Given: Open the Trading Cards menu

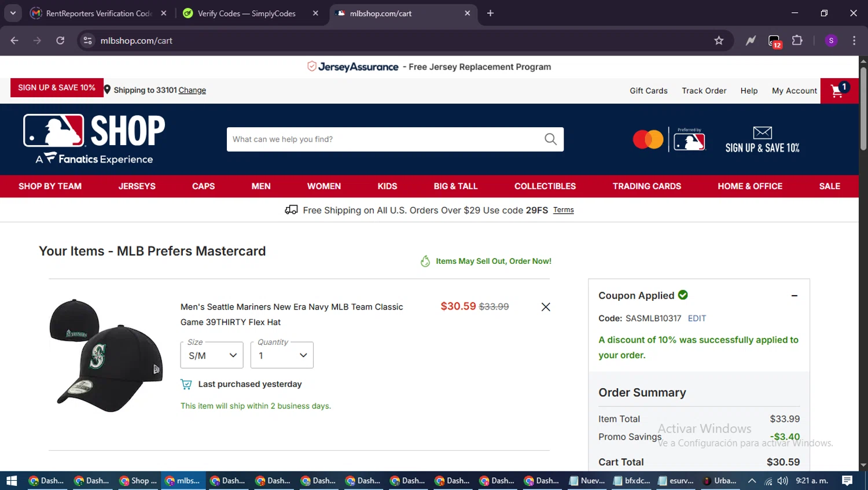Looking at the screenshot, I should click(647, 186).
